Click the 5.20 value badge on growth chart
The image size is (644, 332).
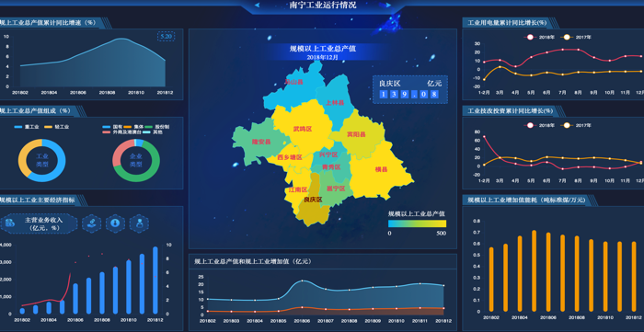tap(167, 37)
